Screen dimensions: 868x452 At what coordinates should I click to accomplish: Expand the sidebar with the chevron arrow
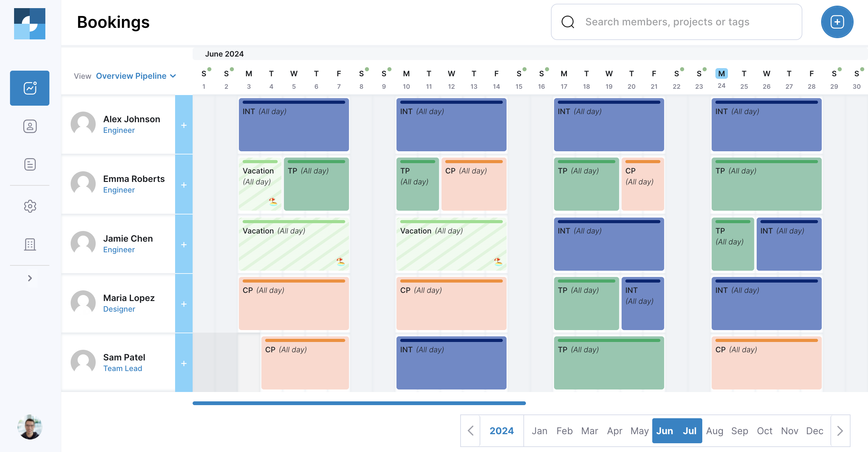[30, 278]
